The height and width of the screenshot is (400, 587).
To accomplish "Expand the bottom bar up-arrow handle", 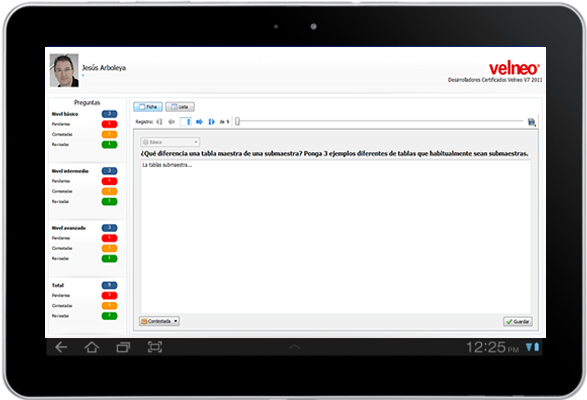I will [295, 347].
